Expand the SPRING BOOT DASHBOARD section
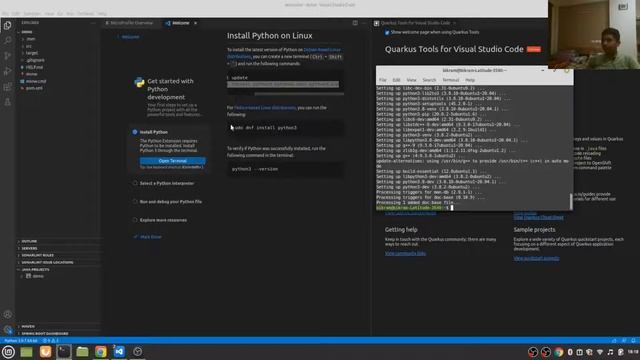This screenshot has width=640, height=360. click(x=44, y=333)
